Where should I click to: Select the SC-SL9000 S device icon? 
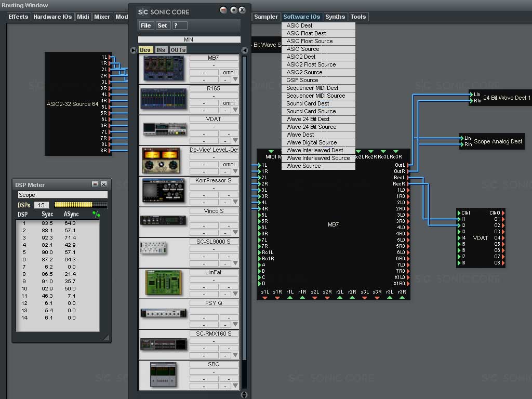(x=153, y=248)
